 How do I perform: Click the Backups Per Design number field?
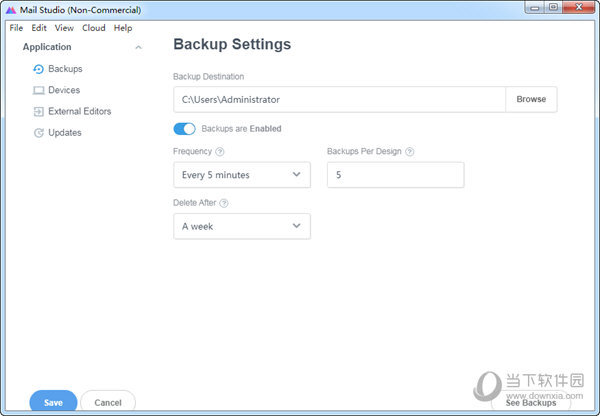[396, 175]
